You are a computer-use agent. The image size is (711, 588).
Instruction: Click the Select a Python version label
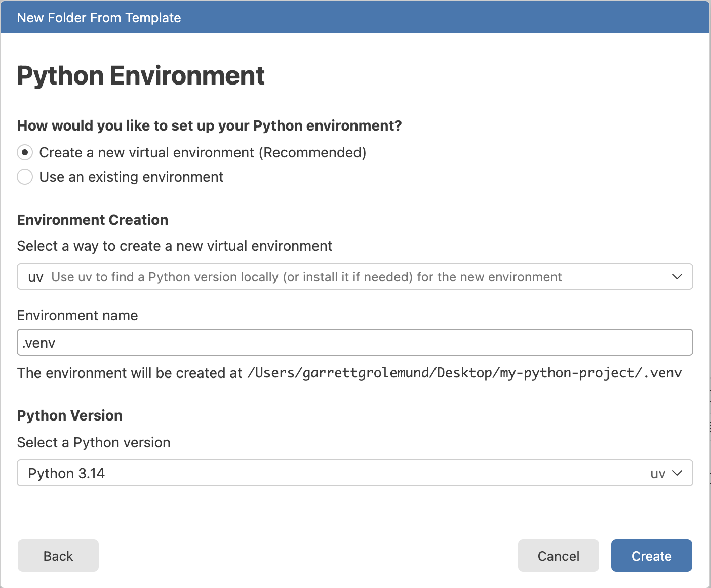[x=94, y=442]
